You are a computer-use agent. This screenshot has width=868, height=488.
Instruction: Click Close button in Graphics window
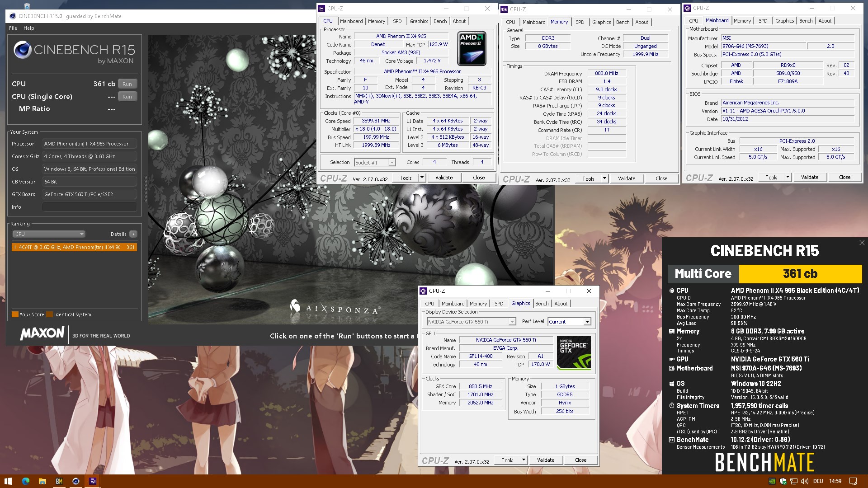coord(580,460)
